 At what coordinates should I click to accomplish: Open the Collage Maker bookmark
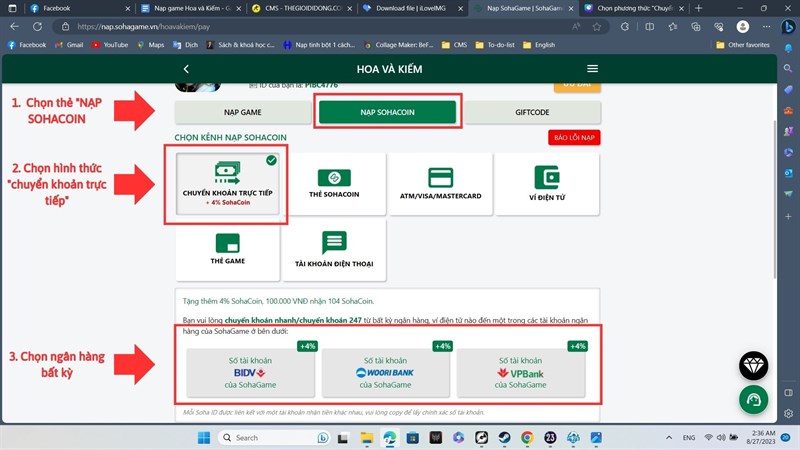tap(399, 45)
